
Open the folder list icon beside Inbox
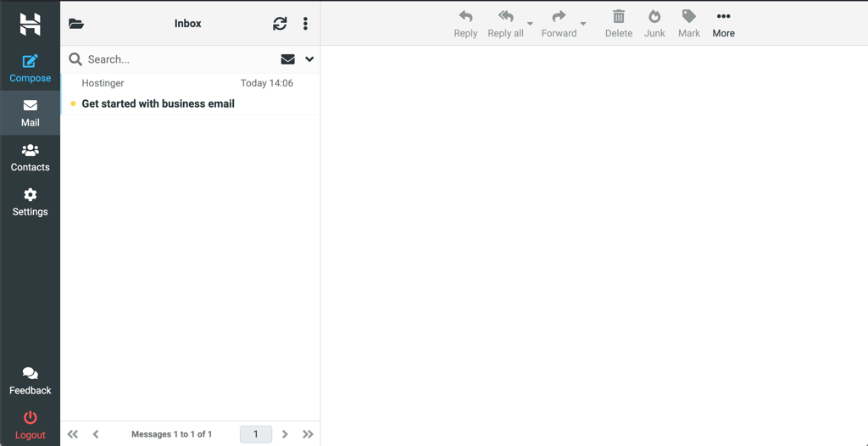pyautogui.click(x=75, y=24)
